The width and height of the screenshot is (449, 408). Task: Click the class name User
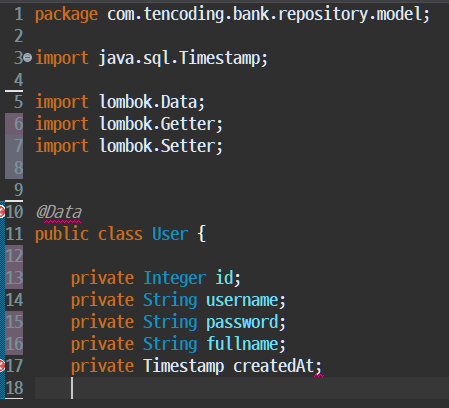pos(170,234)
